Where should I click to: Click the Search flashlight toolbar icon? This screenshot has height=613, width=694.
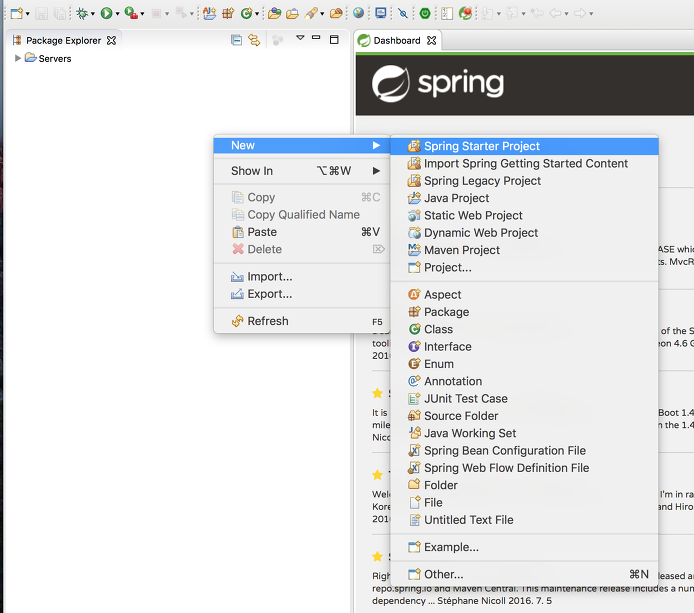tap(311, 13)
